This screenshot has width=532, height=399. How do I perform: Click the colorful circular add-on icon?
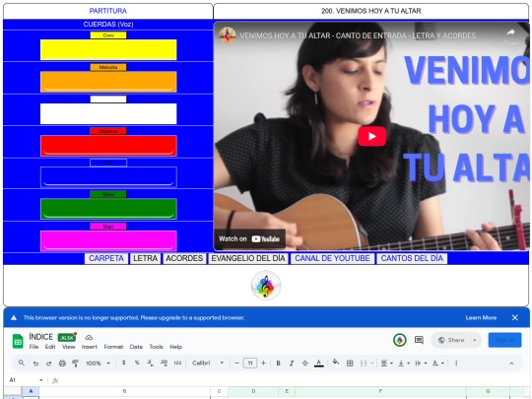[x=400, y=340]
